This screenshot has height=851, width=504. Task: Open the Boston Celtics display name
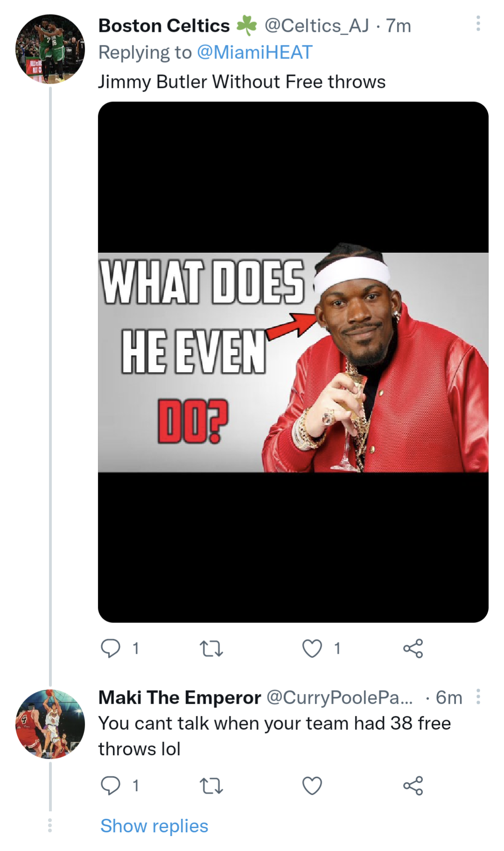[164, 26]
